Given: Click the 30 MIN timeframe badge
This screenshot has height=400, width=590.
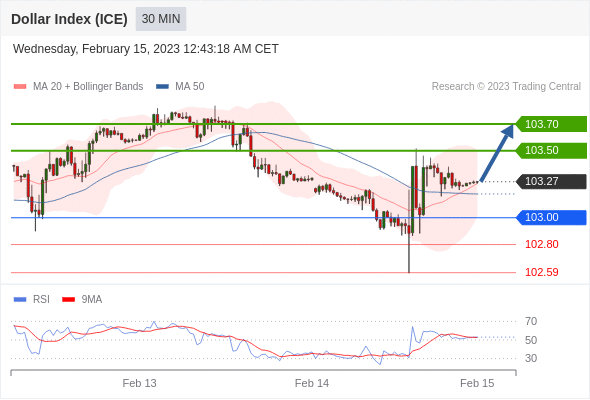Looking at the screenshot, I should coord(161,19).
